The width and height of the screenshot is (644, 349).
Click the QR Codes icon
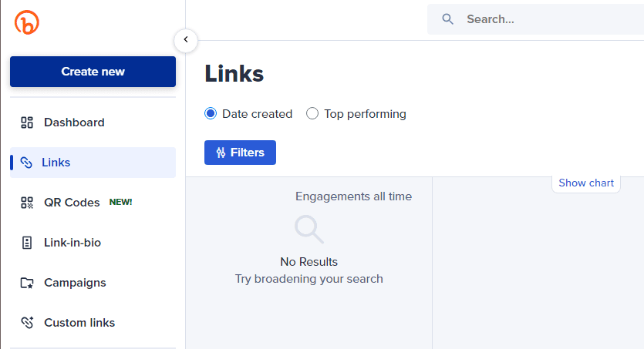click(x=27, y=203)
